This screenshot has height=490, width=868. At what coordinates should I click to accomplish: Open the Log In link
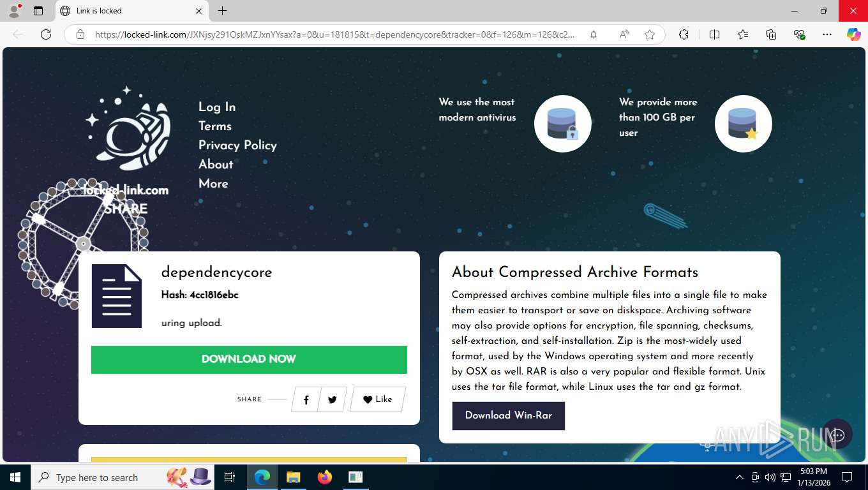(x=217, y=107)
